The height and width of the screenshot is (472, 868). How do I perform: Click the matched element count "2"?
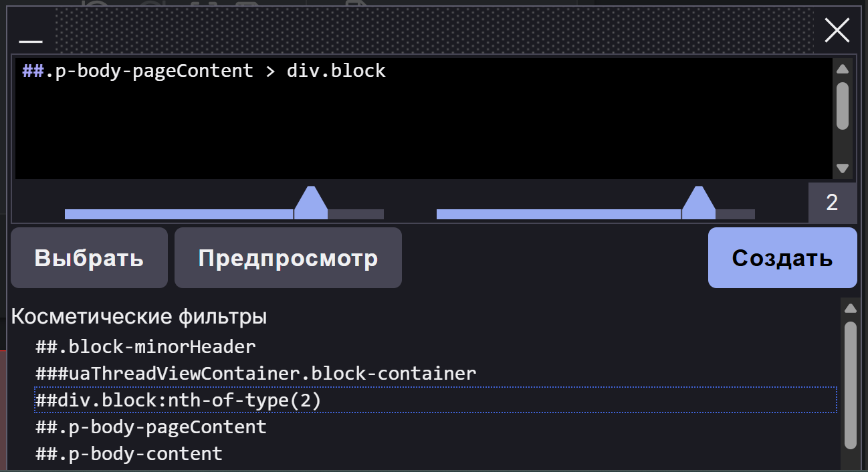(832, 203)
